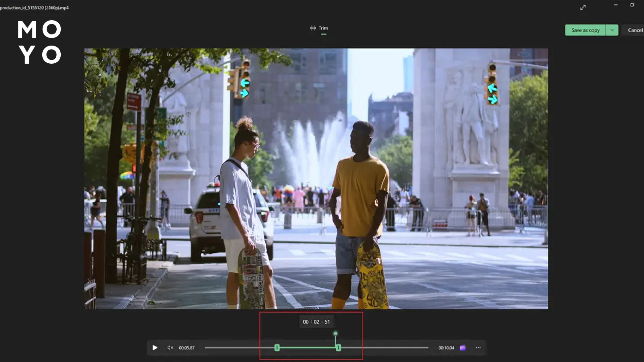Screen dimensions: 644x362
Task: Click the Cancel button
Action: coord(635,30)
